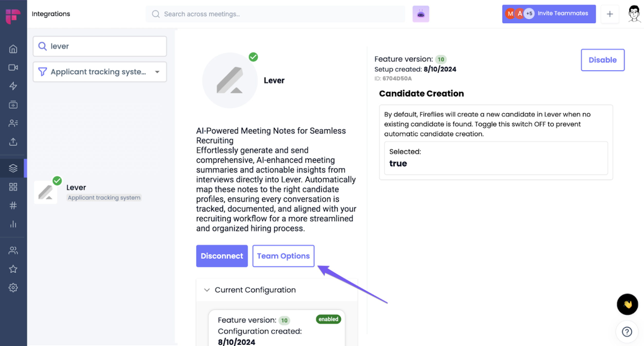Open the team members icon in sidebar

(x=13, y=250)
